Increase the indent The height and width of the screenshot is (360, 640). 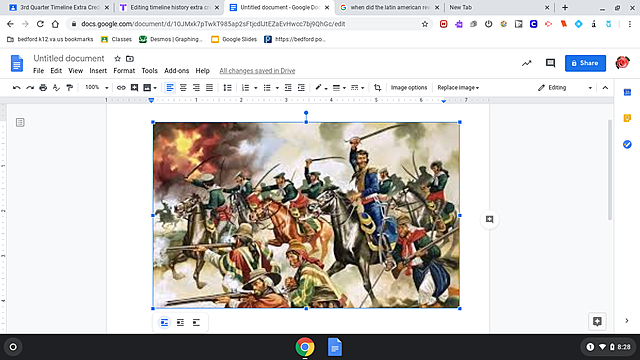pos(301,87)
